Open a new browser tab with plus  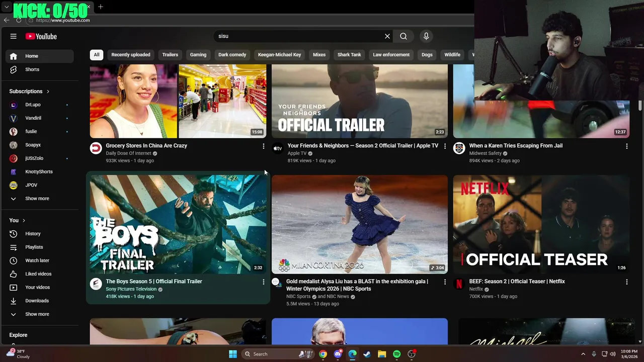[101, 7]
